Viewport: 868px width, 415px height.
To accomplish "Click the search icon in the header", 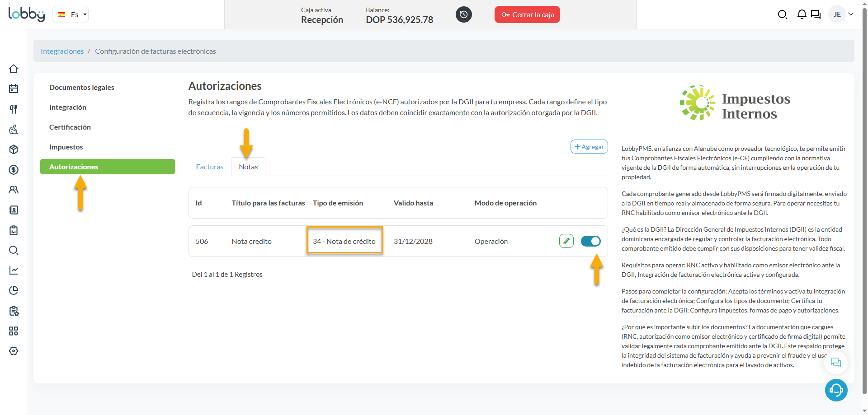I will 782,15.
